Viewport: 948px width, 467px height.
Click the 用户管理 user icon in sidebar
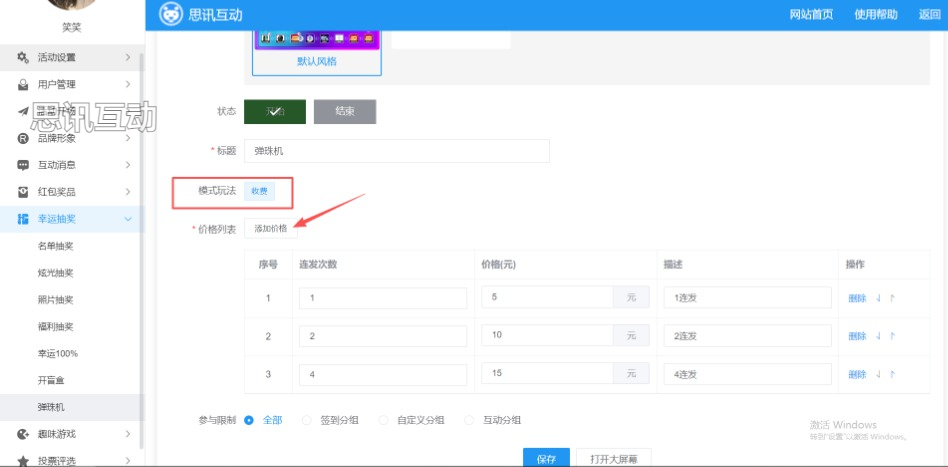point(23,84)
